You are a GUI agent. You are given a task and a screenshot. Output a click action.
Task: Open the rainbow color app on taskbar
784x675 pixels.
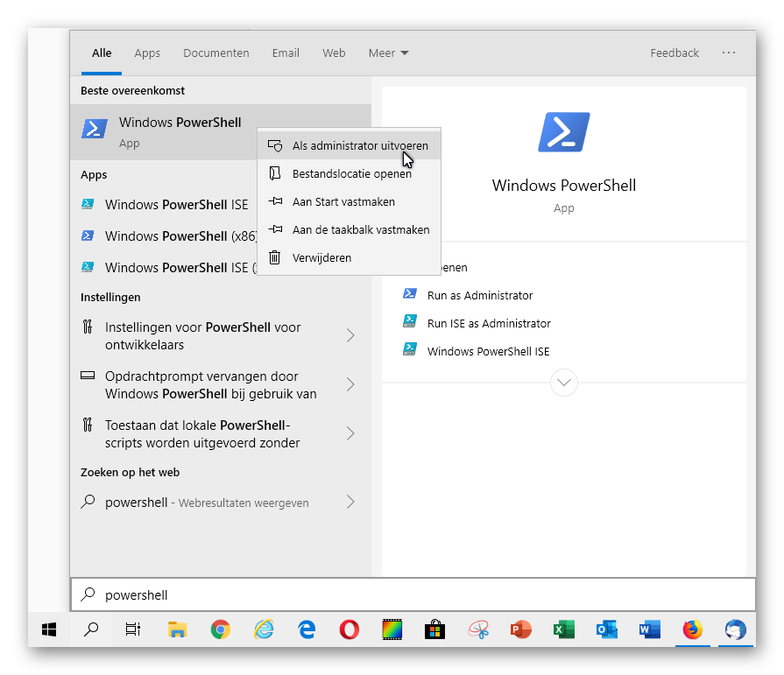(x=392, y=629)
